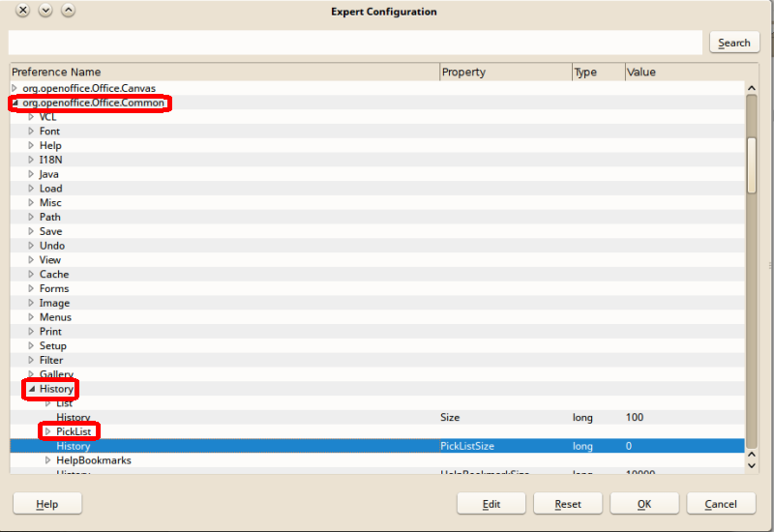Click the vertical scrollbar thumb

[752, 165]
